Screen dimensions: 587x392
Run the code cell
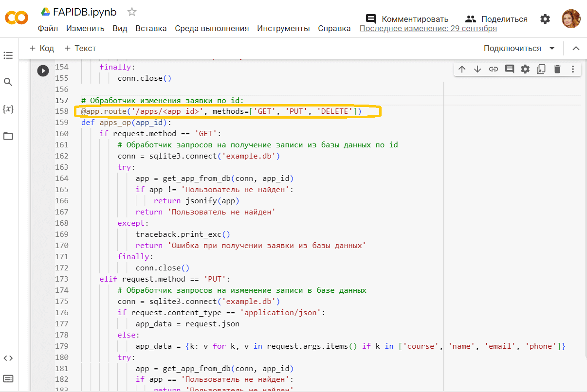point(43,71)
